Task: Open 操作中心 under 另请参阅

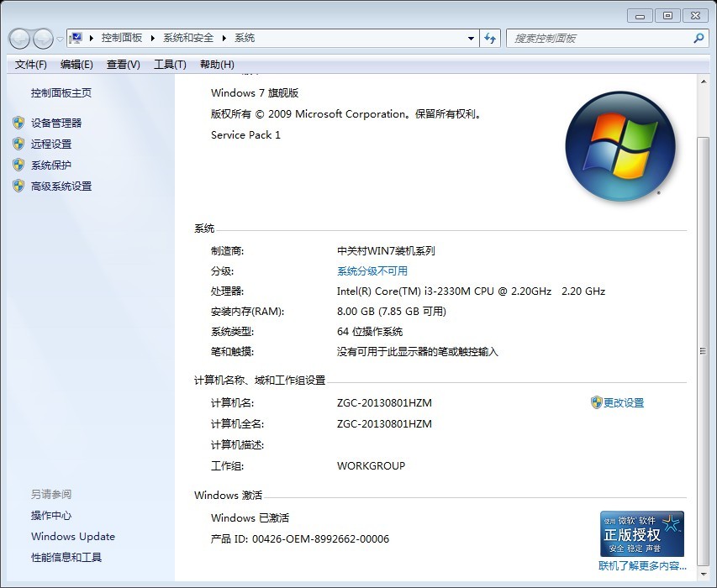Action: [51, 516]
